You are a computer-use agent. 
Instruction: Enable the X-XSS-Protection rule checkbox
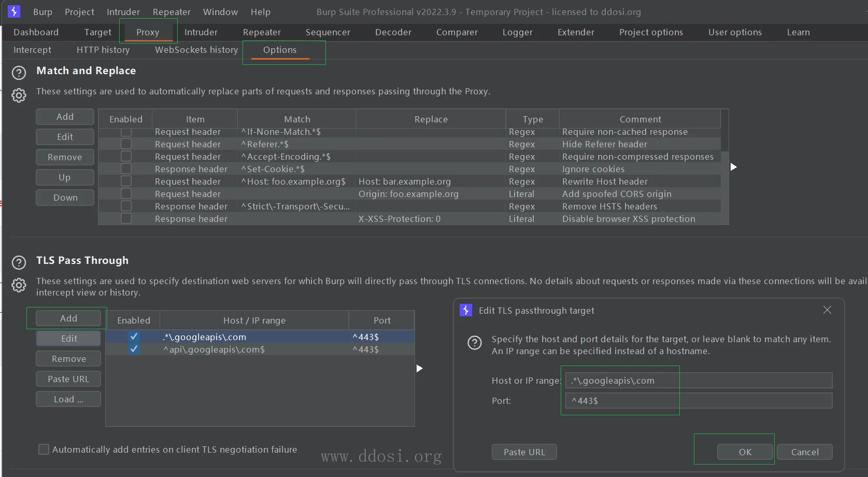pos(126,218)
